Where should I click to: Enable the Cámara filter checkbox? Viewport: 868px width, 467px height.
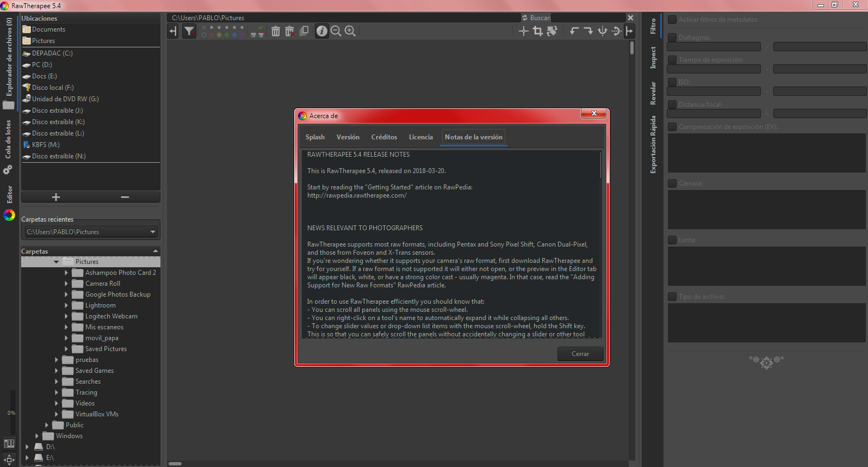click(x=672, y=183)
